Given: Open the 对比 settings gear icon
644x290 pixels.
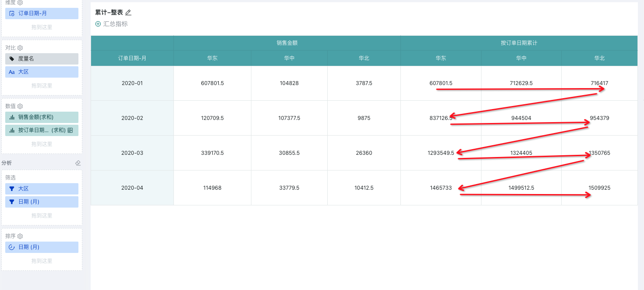Looking at the screenshot, I should [20, 48].
